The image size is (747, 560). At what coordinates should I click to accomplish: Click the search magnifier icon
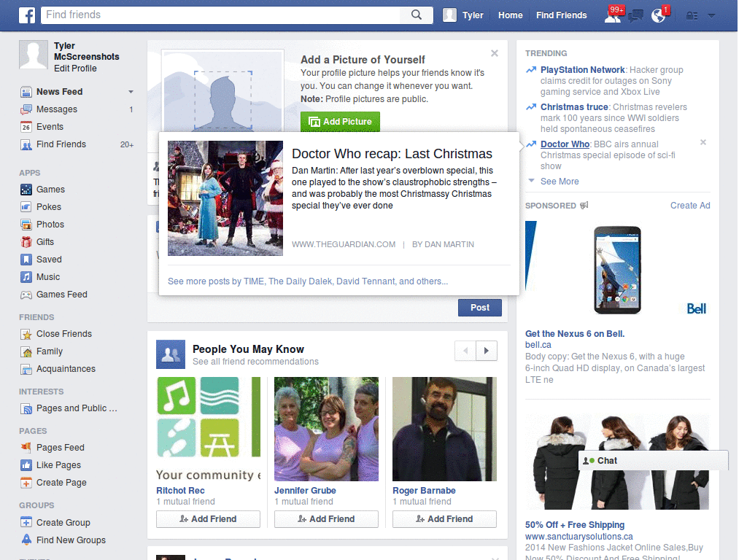point(417,15)
